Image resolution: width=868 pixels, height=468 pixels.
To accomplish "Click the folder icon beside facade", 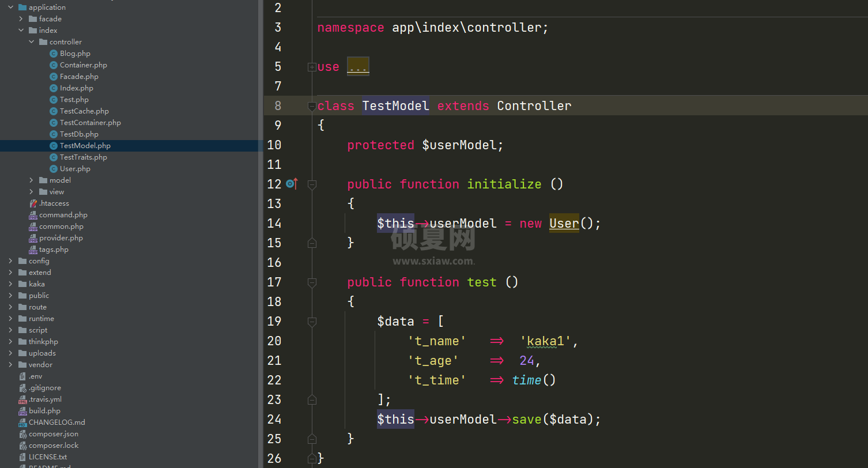I will pos(33,19).
